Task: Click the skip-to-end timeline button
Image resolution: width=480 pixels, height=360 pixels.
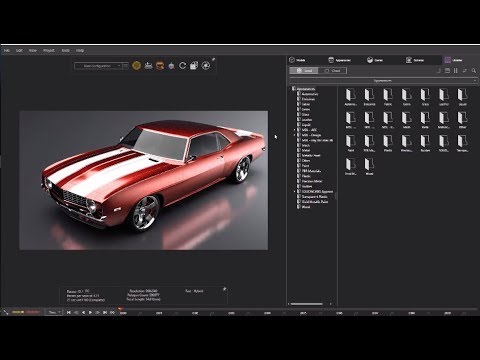Action: coord(105,312)
